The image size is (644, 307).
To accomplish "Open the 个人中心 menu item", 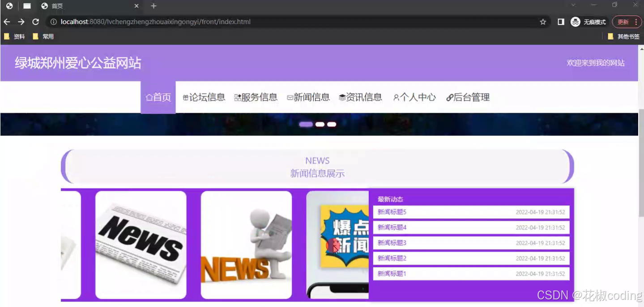I will click(x=418, y=97).
